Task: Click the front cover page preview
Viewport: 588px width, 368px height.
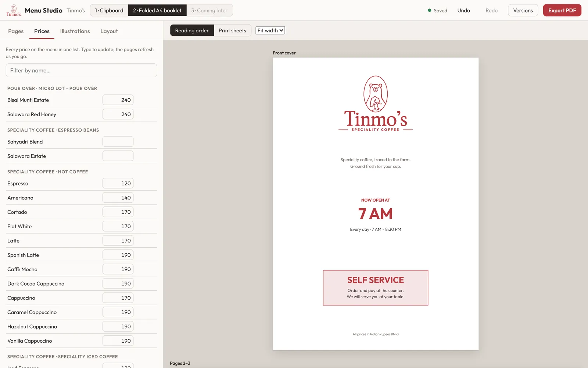Action: click(x=376, y=204)
